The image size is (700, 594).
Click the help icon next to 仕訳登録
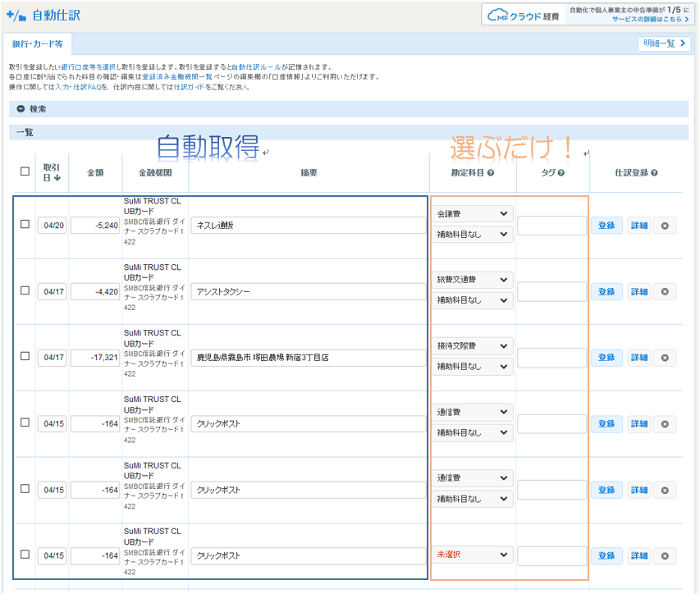click(x=654, y=173)
